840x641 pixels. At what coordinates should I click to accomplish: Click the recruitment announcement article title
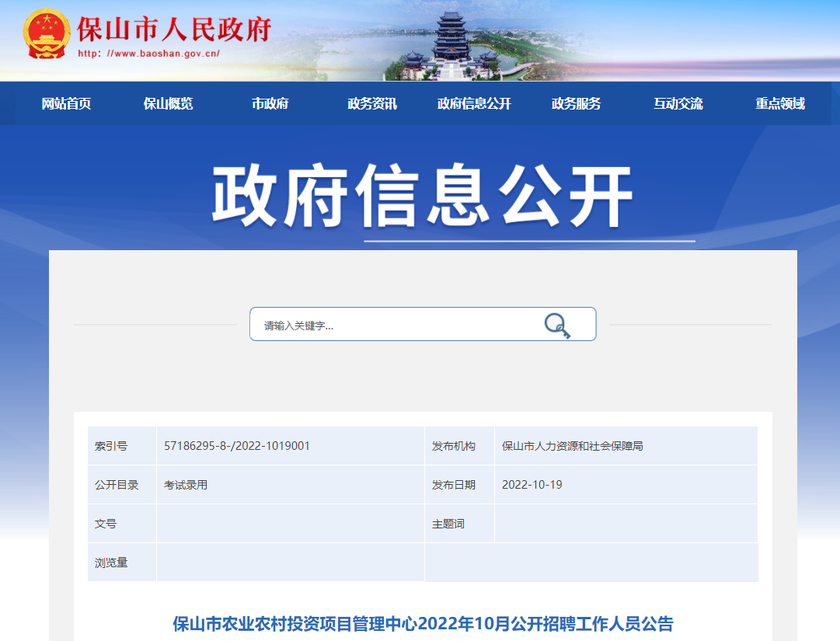(423, 624)
